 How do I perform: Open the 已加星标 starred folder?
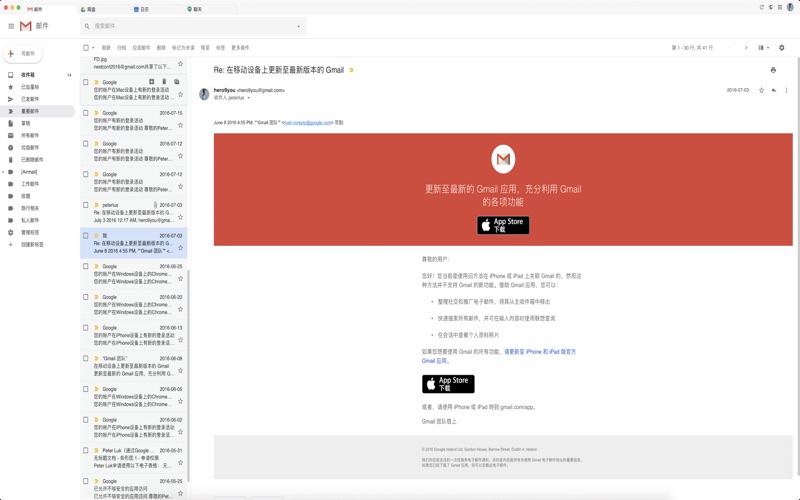[x=30, y=87]
